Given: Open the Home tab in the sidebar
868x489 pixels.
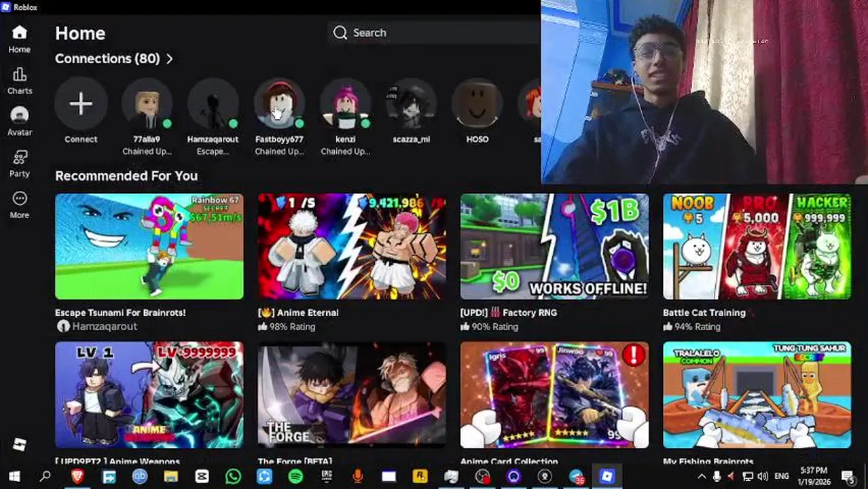Looking at the screenshot, I should 19,39.
